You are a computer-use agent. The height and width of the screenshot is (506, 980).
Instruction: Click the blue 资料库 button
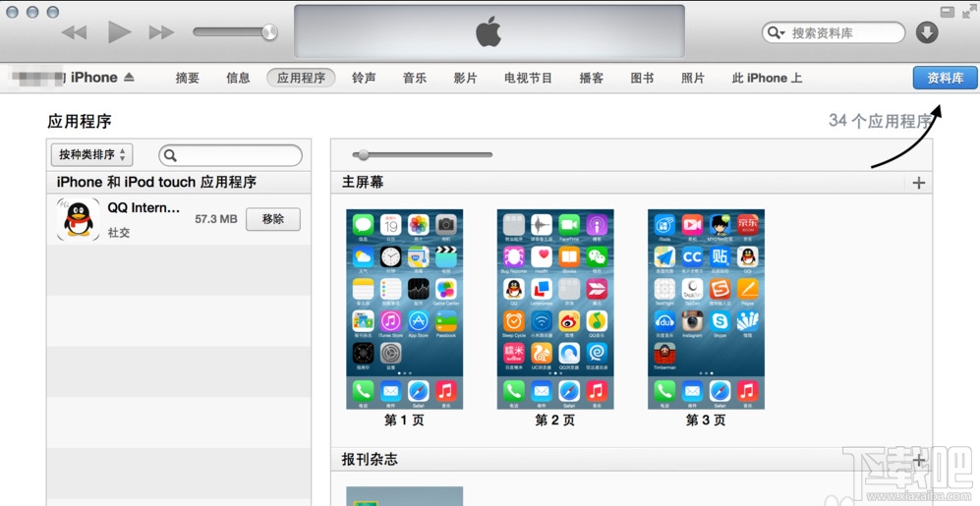click(945, 78)
